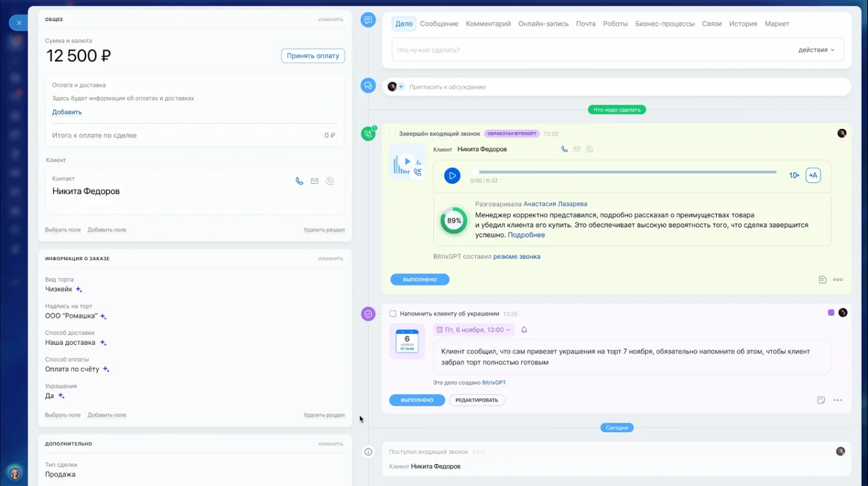
Task: Open three-dots menu of call activity
Action: pyautogui.click(x=838, y=280)
